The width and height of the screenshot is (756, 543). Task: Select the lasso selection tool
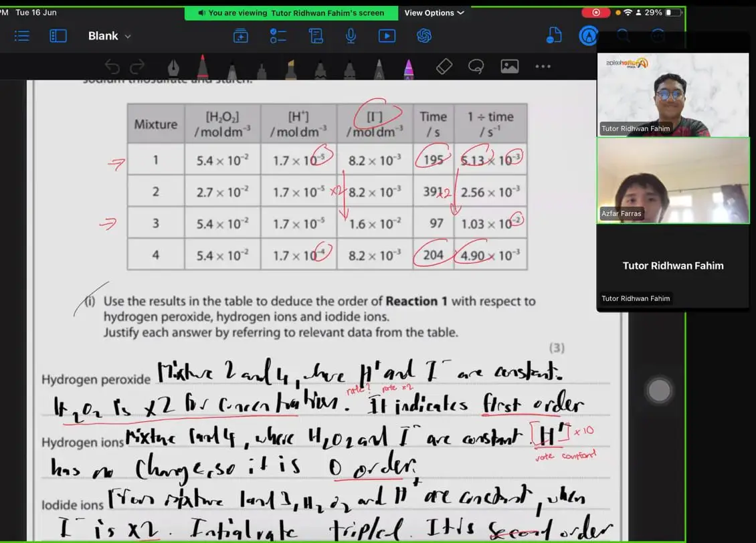[476, 66]
